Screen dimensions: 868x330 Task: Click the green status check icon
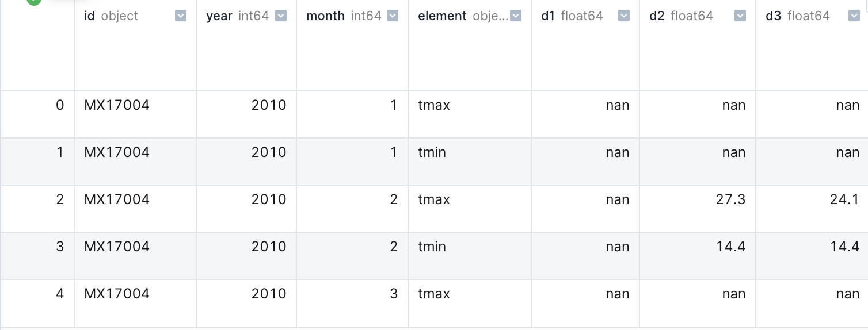pos(34,2)
